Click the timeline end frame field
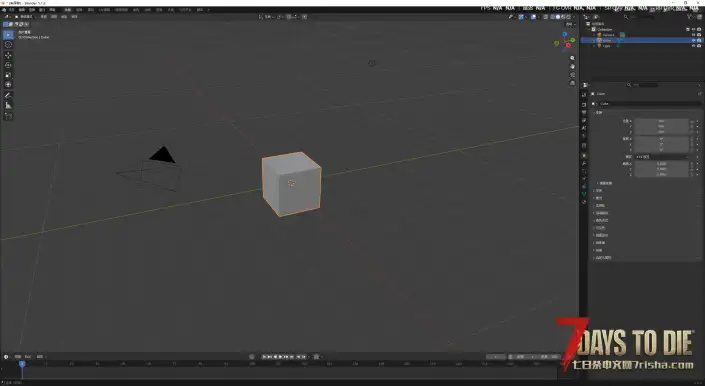Viewport: 705px width, 386px height. coord(550,357)
